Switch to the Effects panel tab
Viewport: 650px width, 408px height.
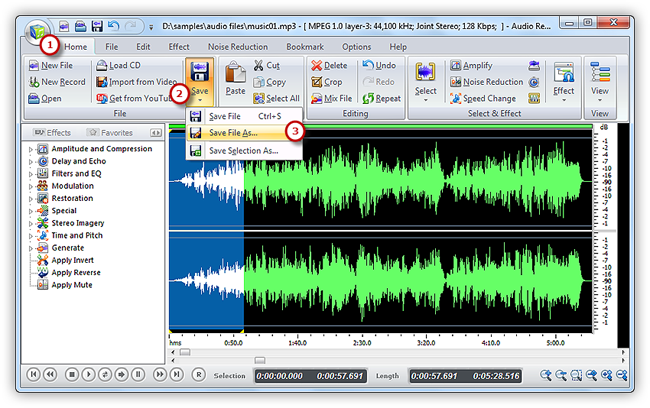tap(53, 133)
